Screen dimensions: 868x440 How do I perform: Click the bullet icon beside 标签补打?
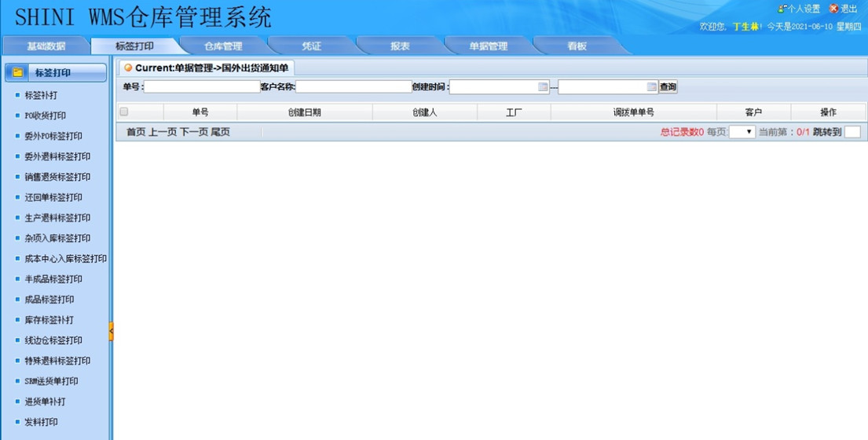tap(17, 96)
